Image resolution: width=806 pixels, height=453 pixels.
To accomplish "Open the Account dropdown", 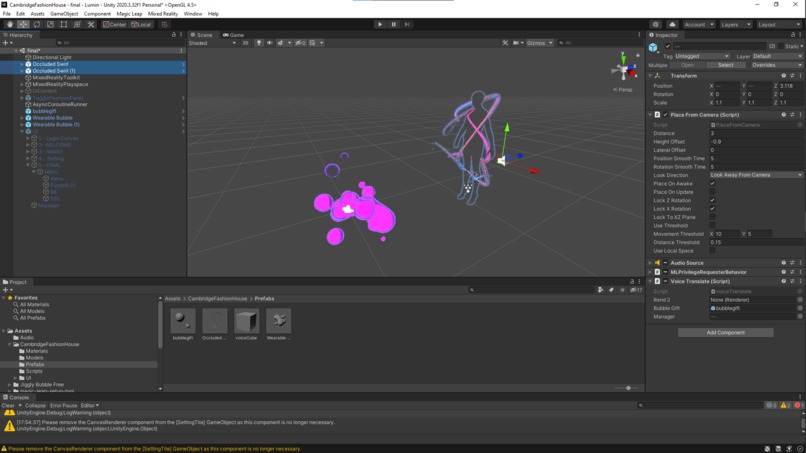I will pos(699,24).
